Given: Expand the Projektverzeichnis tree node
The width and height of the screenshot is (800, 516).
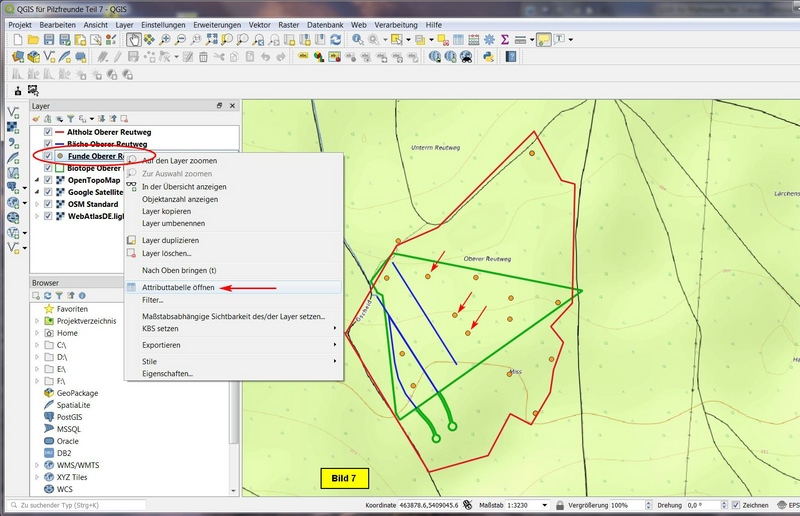Looking at the screenshot, I should click(x=37, y=321).
